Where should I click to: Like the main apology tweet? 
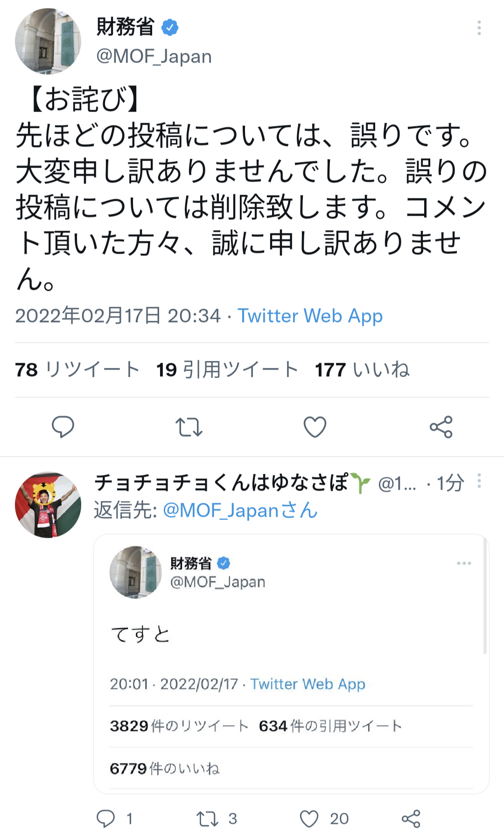[315, 427]
